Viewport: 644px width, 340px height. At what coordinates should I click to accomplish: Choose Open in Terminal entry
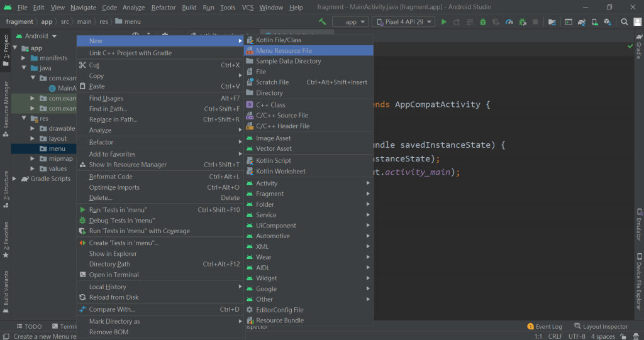pos(160,275)
